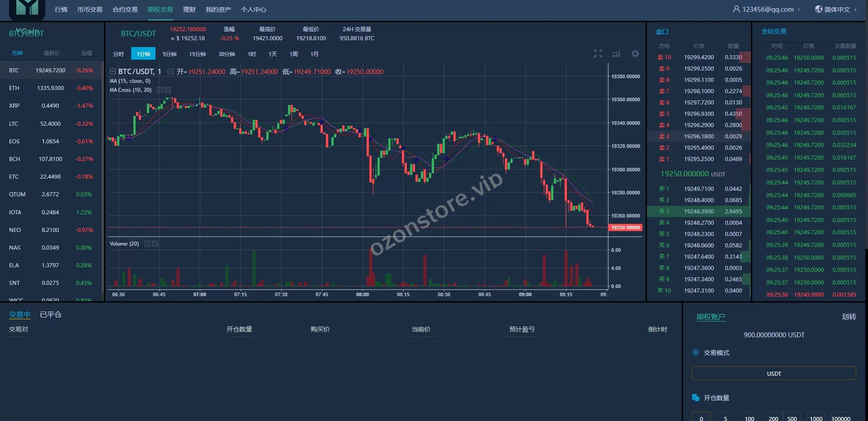The width and height of the screenshot is (868, 421).
Task: Remove the Volume indicator with X icon
Action: pyautogui.click(x=155, y=244)
